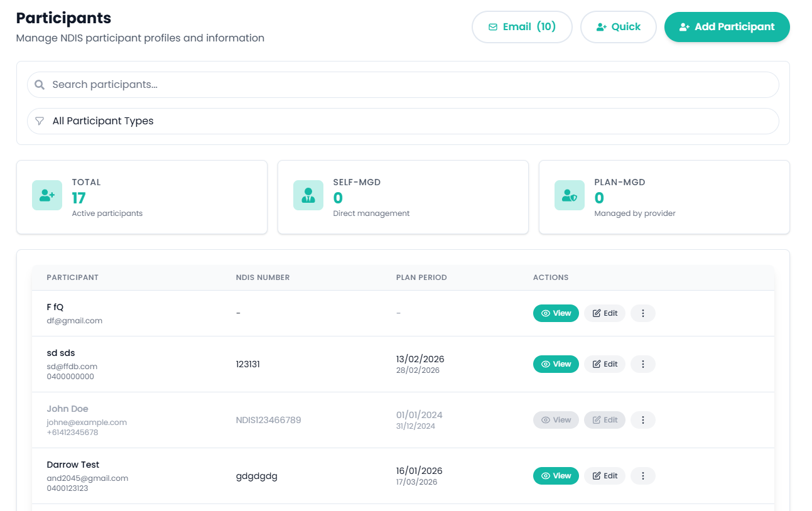The height and width of the screenshot is (511, 812).
Task: Click the search magnifier icon
Action: point(40,85)
